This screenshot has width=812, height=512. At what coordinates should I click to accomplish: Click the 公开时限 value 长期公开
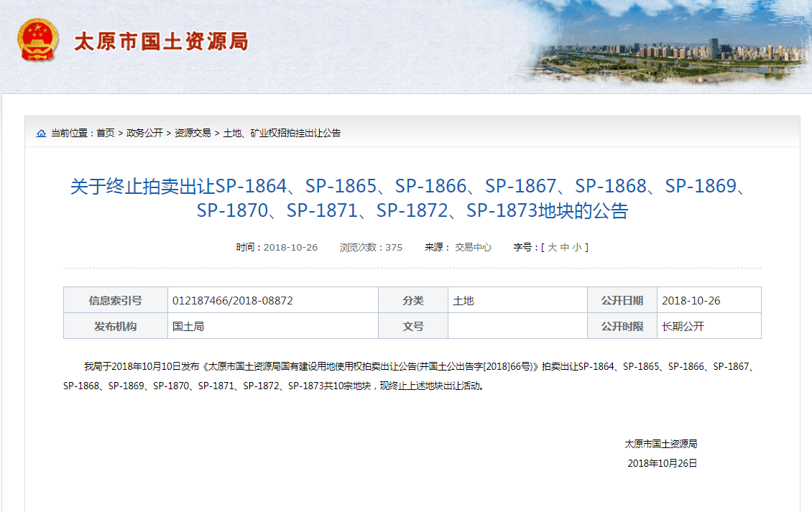(x=683, y=325)
